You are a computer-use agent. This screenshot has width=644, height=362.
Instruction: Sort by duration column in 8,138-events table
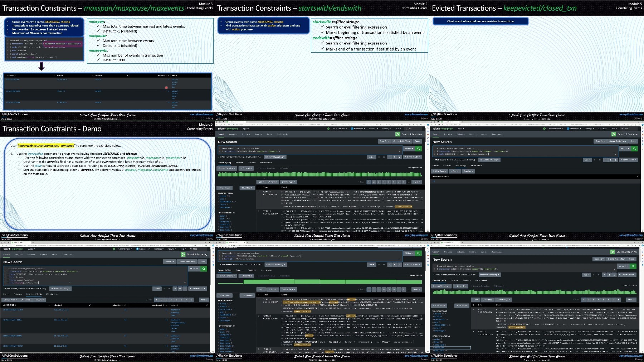point(117,305)
